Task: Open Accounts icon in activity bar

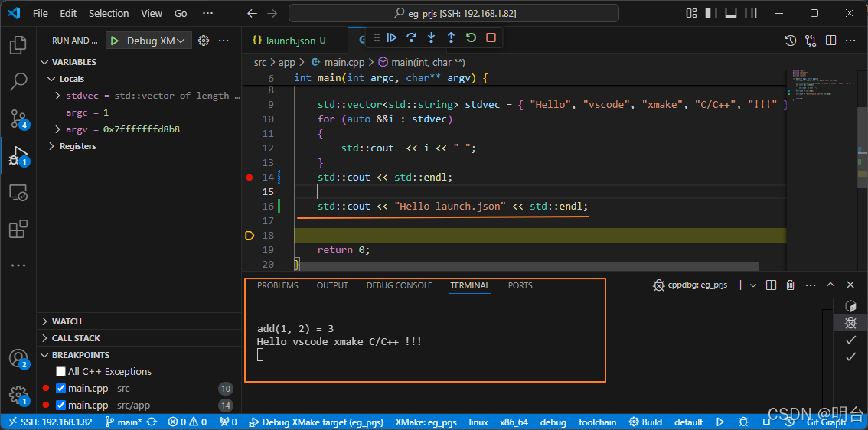Action: (18, 359)
